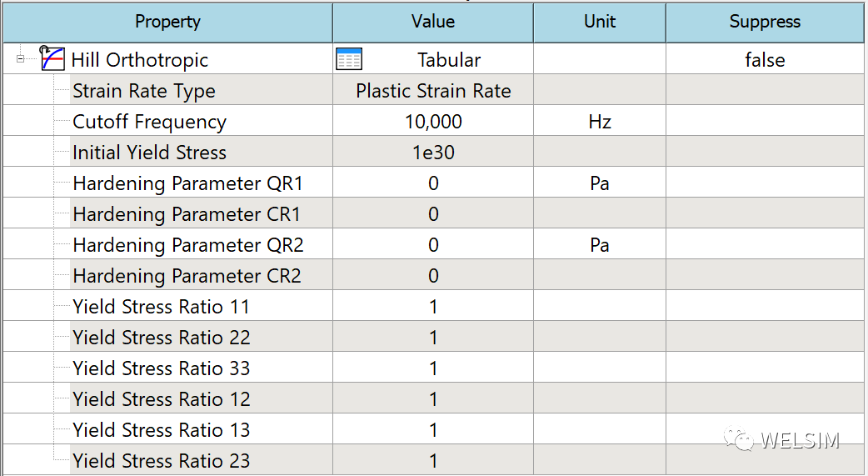Edit the Yield Stress Ratio 23 value
868x476 pixels.
(x=433, y=460)
